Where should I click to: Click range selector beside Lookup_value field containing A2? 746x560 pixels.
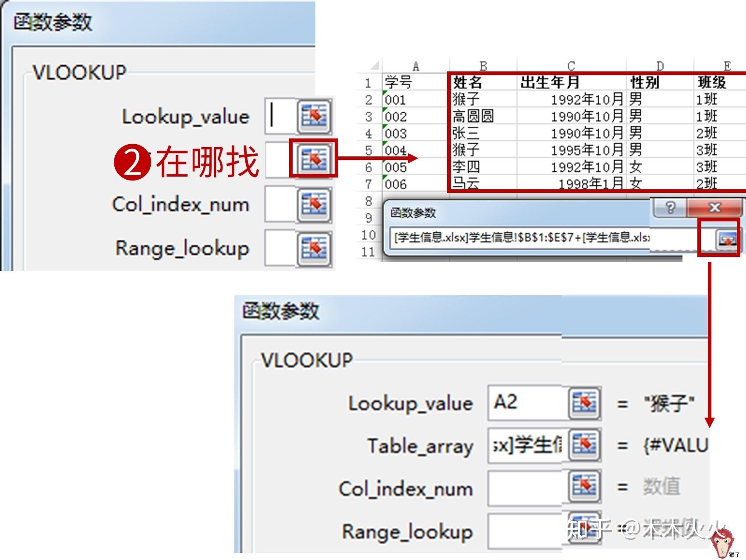coord(584,402)
